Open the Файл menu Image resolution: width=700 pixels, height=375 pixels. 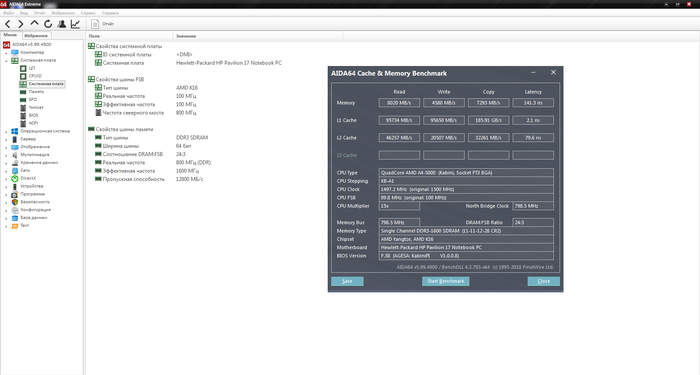[x=8, y=13]
